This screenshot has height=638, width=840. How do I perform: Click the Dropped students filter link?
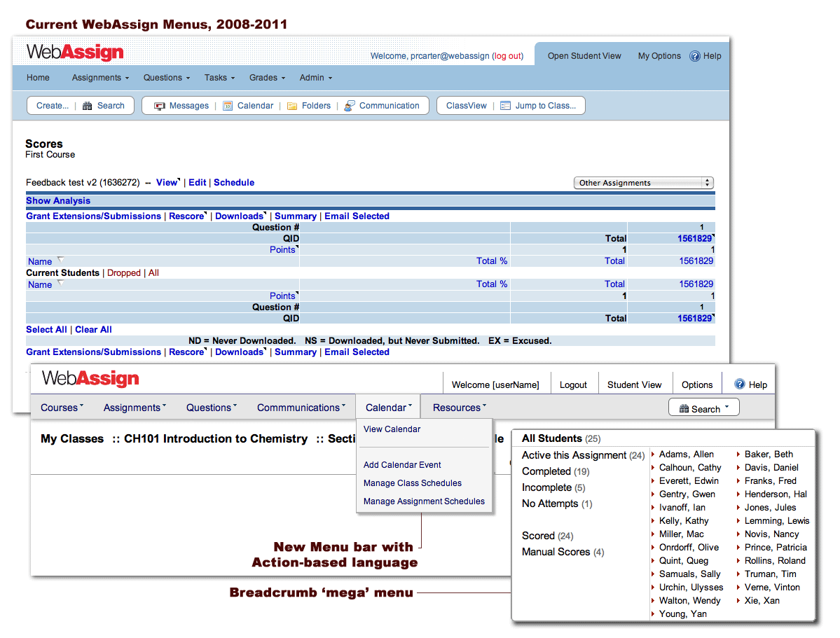click(124, 273)
